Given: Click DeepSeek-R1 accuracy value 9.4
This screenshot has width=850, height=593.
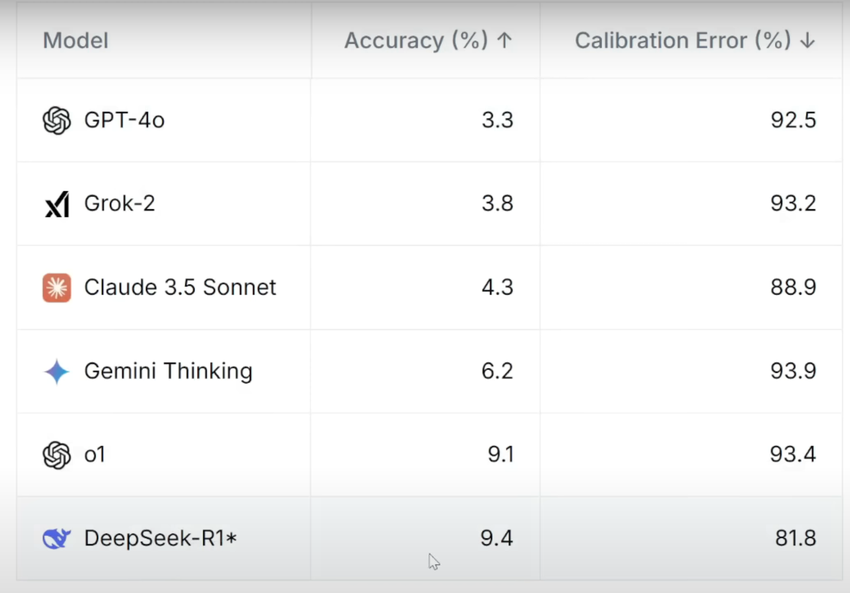Looking at the screenshot, I should point(496,539).
